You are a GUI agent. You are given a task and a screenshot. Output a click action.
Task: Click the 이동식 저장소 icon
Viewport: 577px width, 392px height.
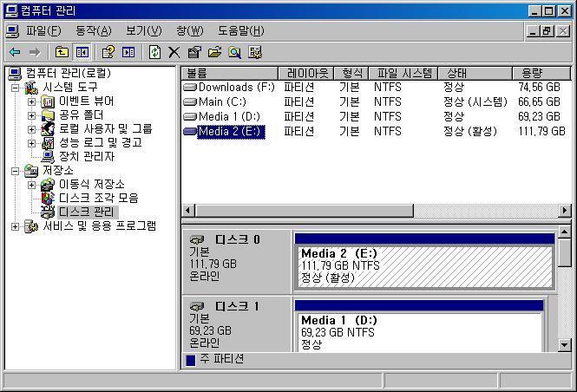tap(48, 185)
